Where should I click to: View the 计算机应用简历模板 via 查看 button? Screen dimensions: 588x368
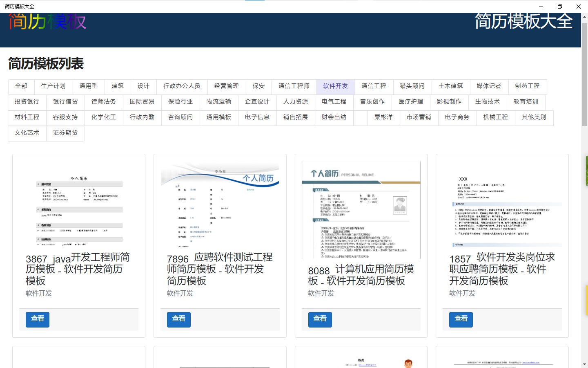pyautogui.click(x=320, y=319)
